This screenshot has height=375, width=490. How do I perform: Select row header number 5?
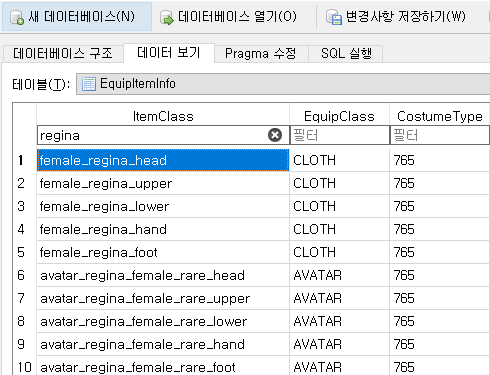click(x=25, y=252)
